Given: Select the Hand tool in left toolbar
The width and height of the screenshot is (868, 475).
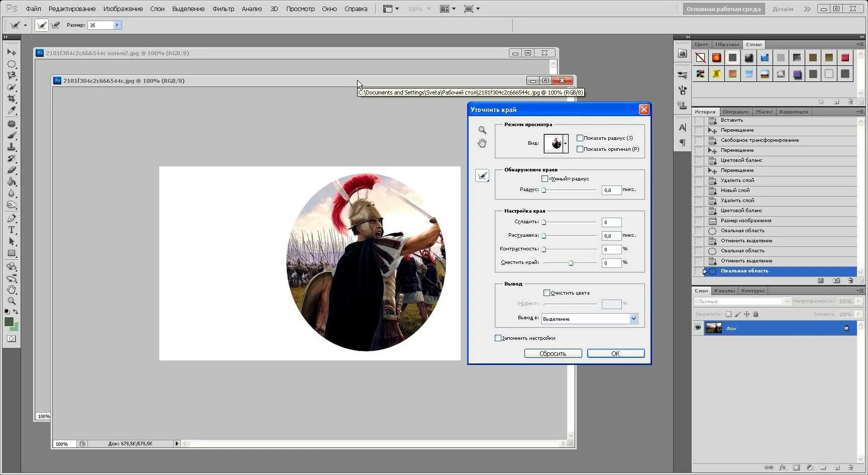Looking at the screenshot, I should 12,290.
